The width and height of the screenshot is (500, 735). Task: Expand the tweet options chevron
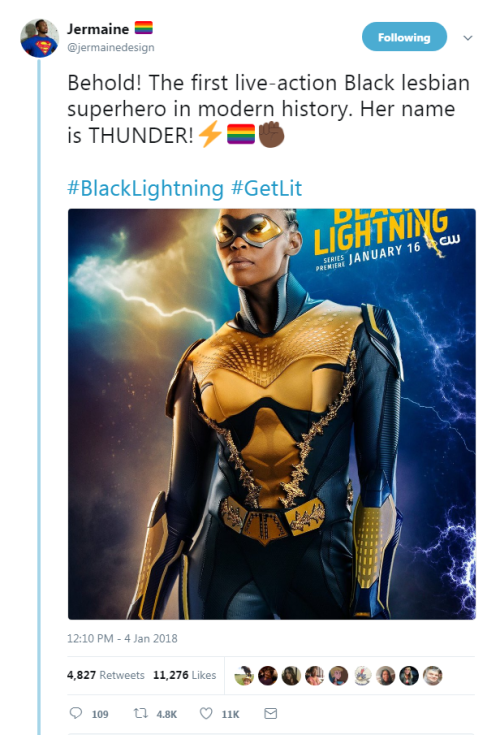click(x=468, y=38)
